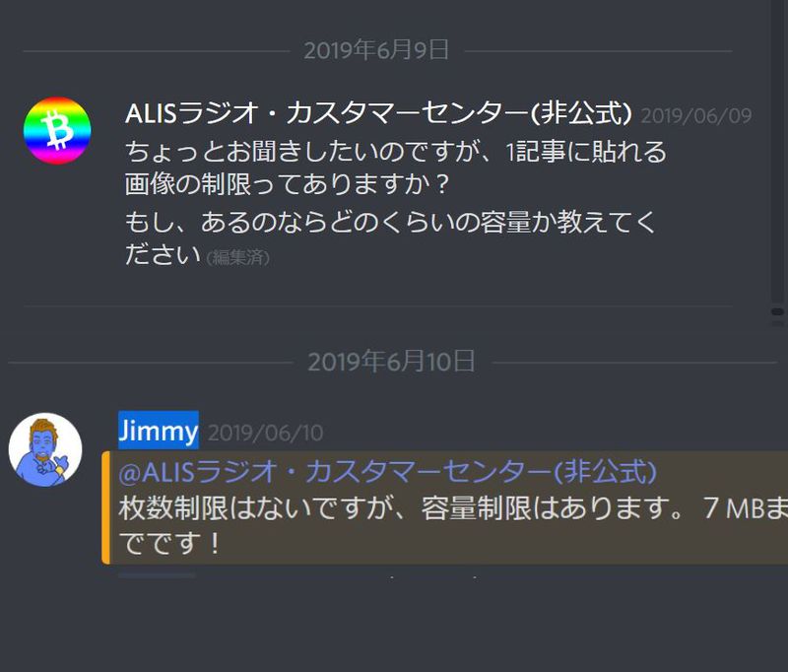Select the line starting ちょっとお聞きしたいのですが
Screen dimensions: 788x672
click(x=396, y=152)
